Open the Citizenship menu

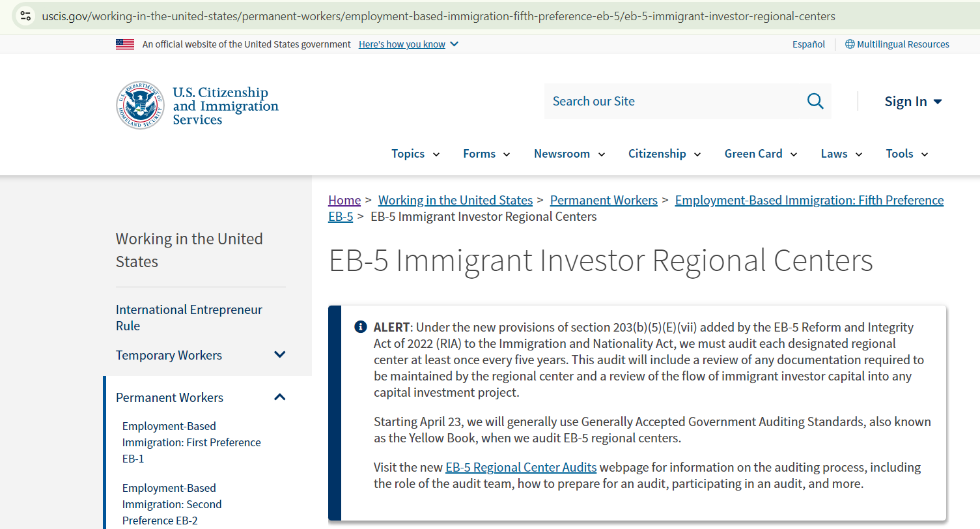pos(664,154)
